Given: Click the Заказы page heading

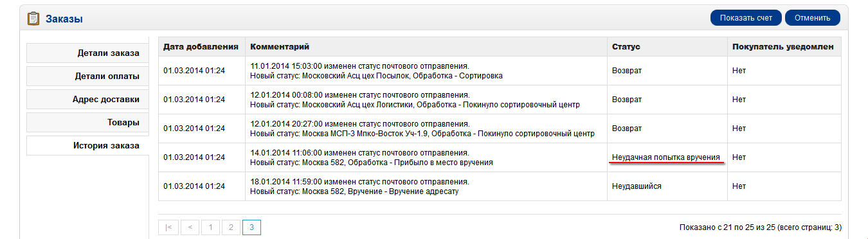Looking at the screenshot, I should tap(64, 19).
